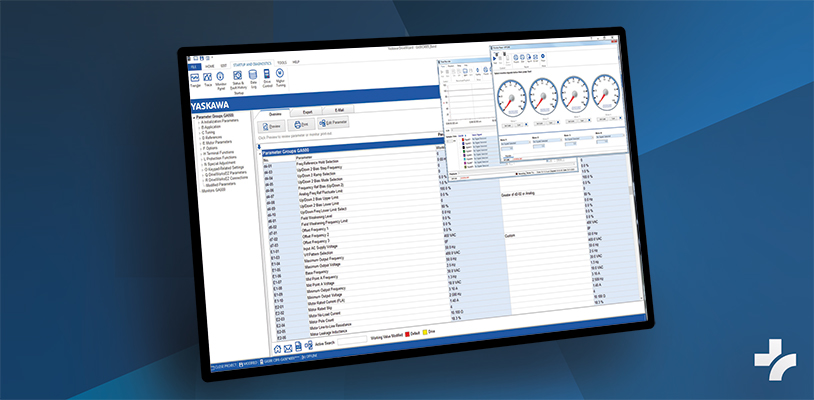Screen dimensions: 814x400
Task: Open the HELP ribbon tab
Action: pos(296,62)
